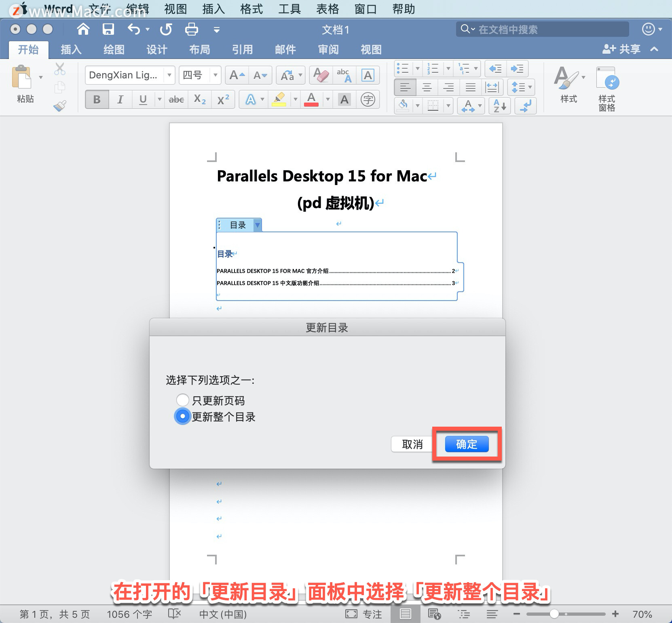672x623 pixels.
Task: Click 取消 to cancel the dialog
Action: click(412, 444)
